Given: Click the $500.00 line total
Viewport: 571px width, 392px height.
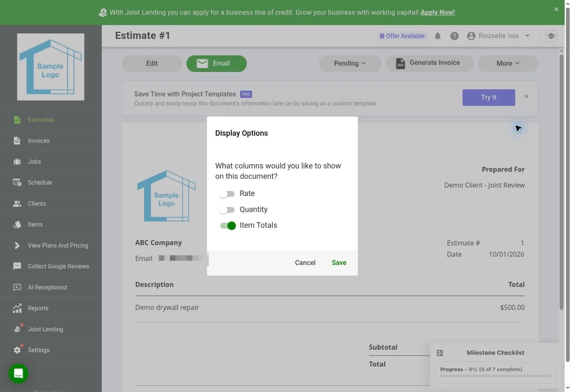Looking at the screenshot, I should pyautogui.click(x=512, y=308).
